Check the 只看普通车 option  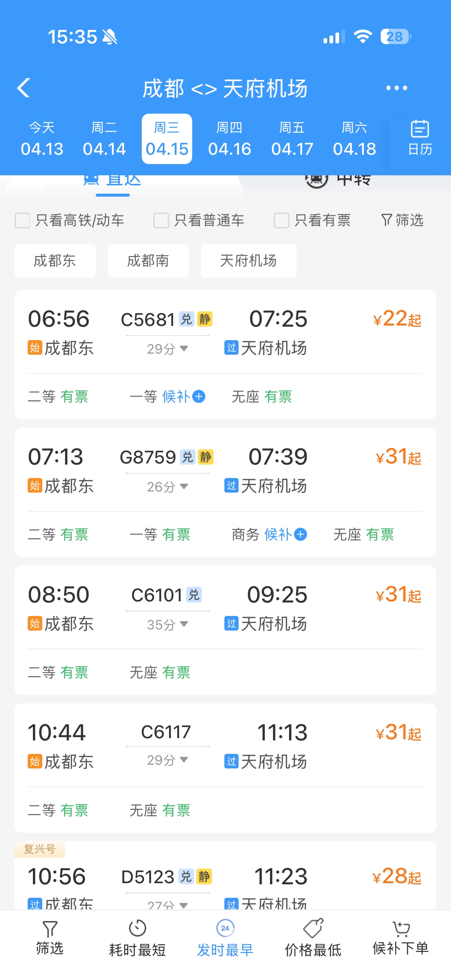pos(161,220)
